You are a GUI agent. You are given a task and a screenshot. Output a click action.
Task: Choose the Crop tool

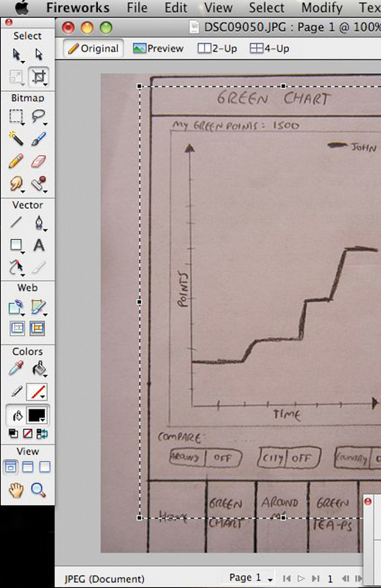[39, 76]
